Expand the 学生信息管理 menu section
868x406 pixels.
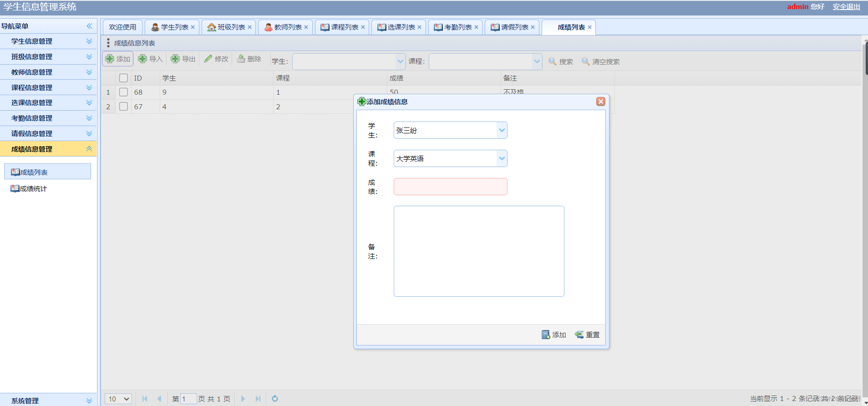pos(48,41)
